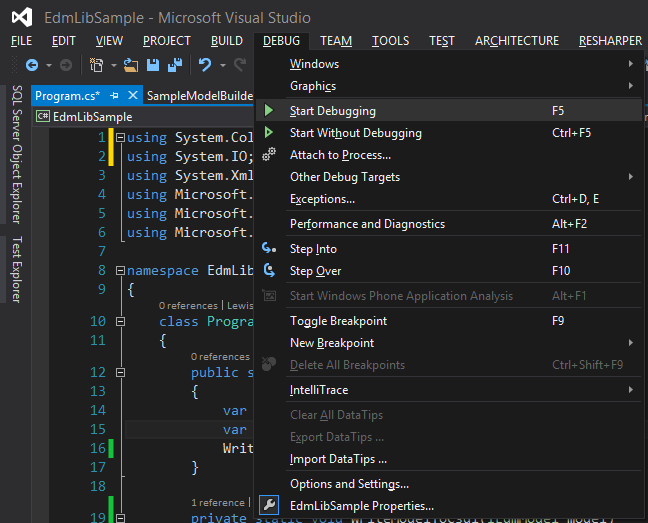Image resolution: width=648 pixels, height=523 pixels.
Task: Click the Open File folder icon
Action: (x=131, y=65)
